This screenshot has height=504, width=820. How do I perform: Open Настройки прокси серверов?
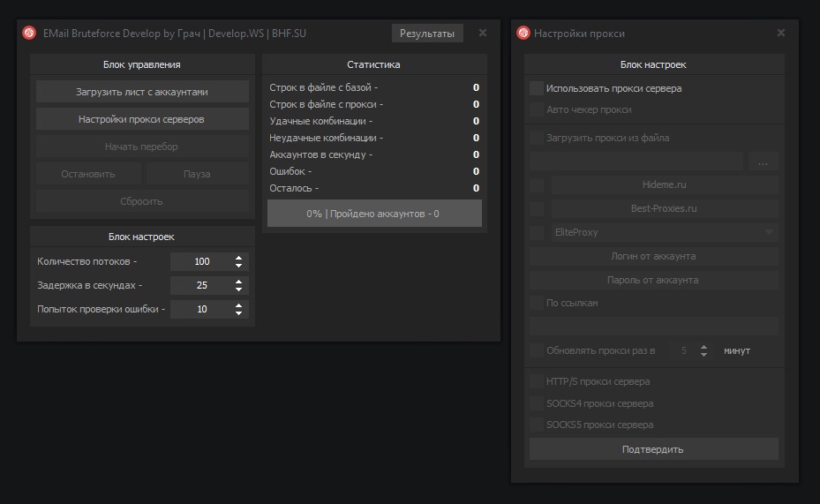[142, 119]
